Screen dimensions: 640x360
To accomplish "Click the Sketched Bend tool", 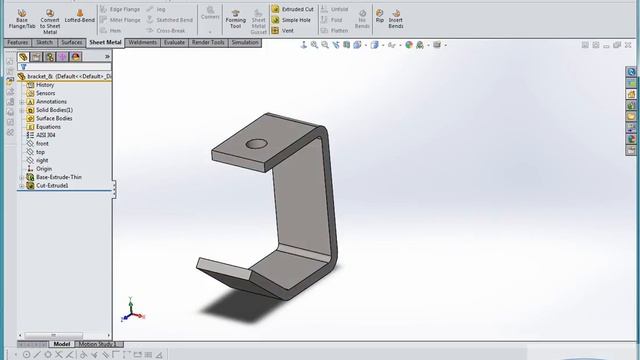I will coord(169,20).
